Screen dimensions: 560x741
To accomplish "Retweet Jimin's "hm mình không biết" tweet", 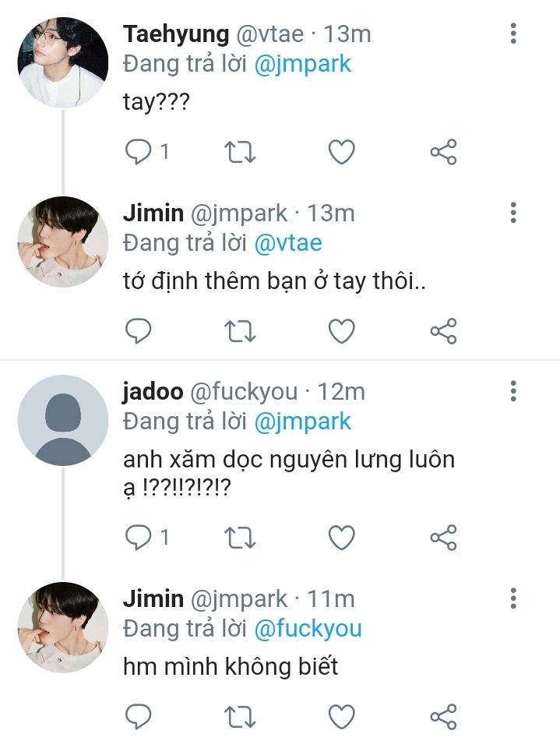I will click(x=240, y=715).
